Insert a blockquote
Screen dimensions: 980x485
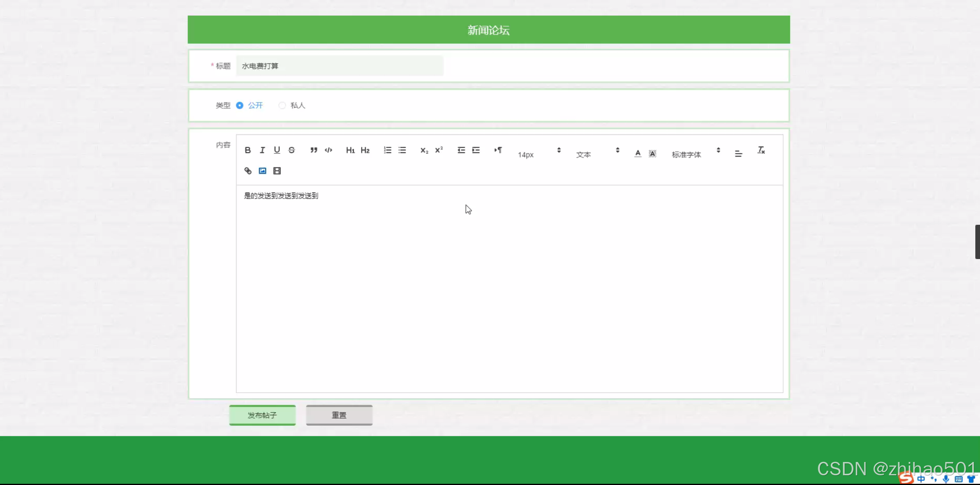pyautogui.click(x=314, y=150)
